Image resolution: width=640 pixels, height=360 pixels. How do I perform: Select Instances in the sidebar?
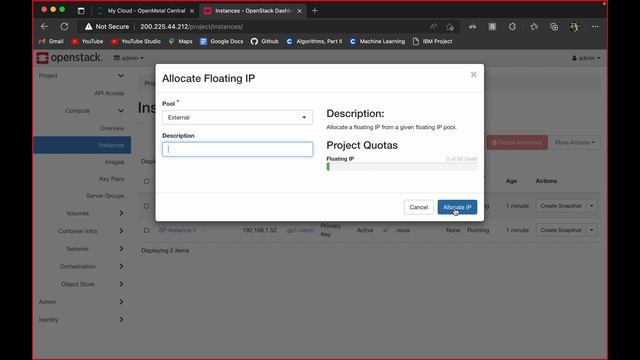click(82, 145)
